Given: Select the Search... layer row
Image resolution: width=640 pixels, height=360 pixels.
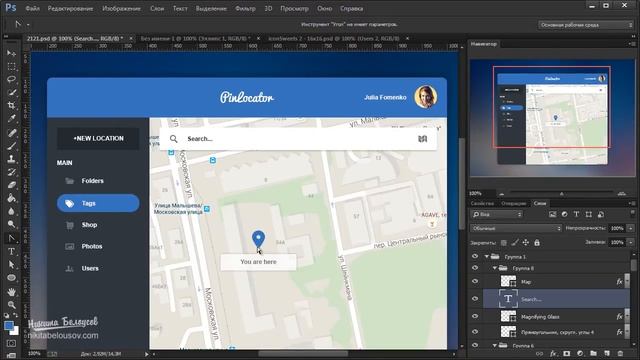Looking at the screenshot, I should [556, 299].
